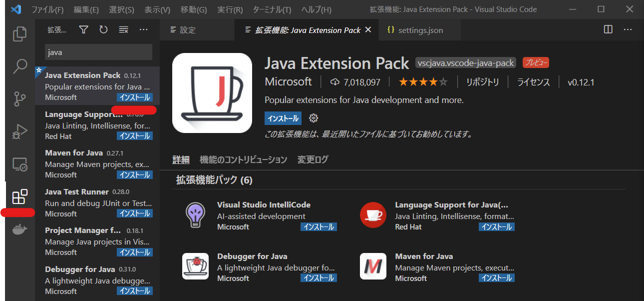Filter extensions with the funnel icon
Image resolution: width=644 pixels, height=301 pixels.
pos(83,29)
